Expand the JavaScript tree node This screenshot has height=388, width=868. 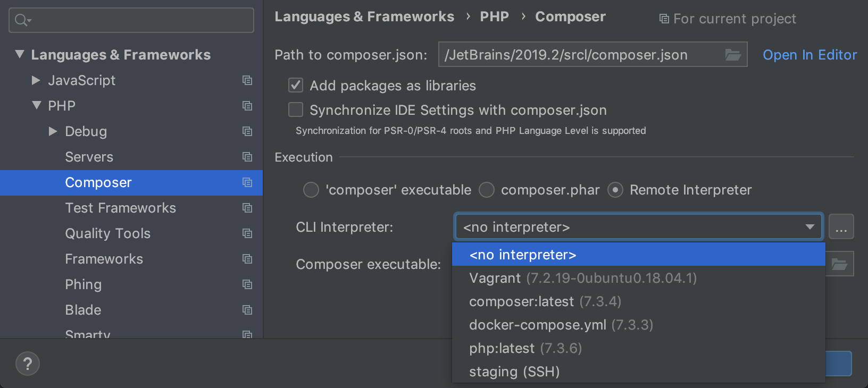(36, 80)
